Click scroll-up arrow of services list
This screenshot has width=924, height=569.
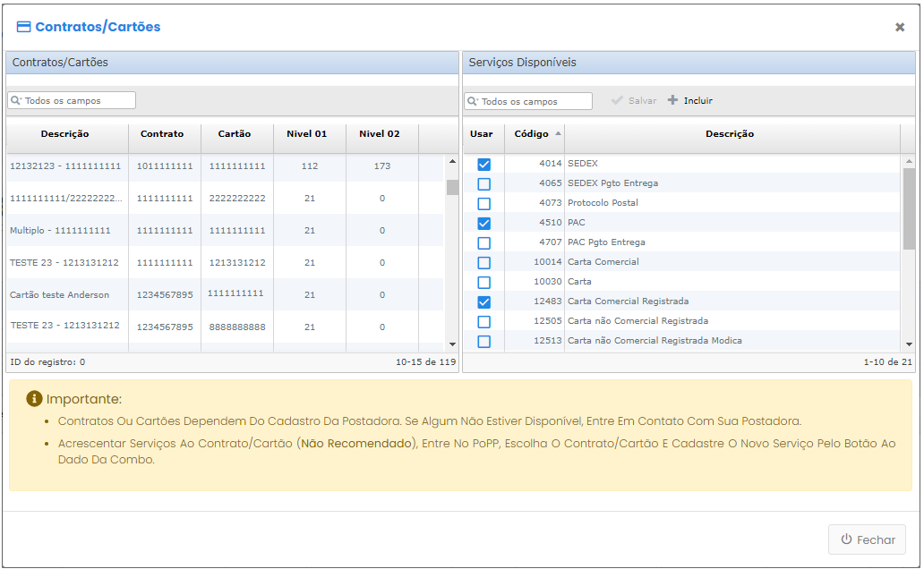tap(909, 161)
